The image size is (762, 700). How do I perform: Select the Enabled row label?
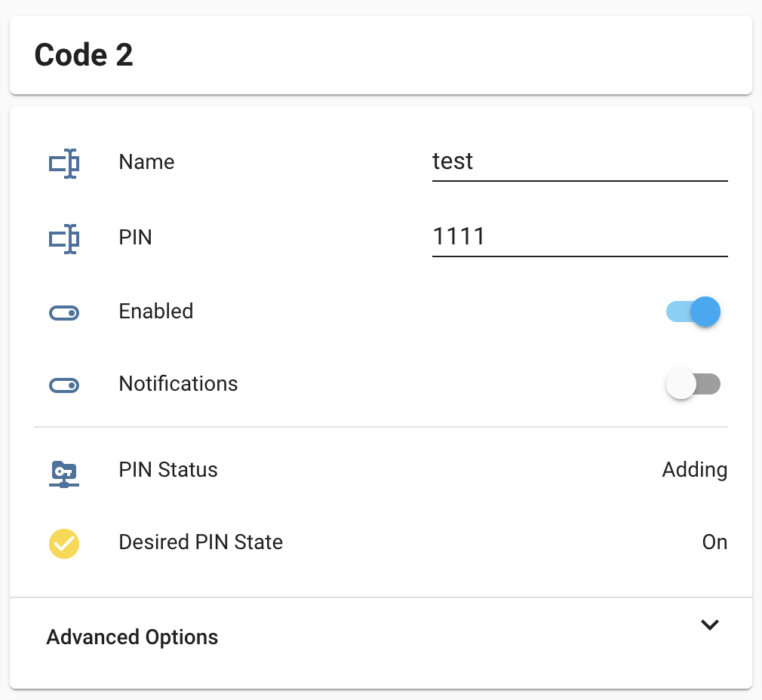coord(156,312)
